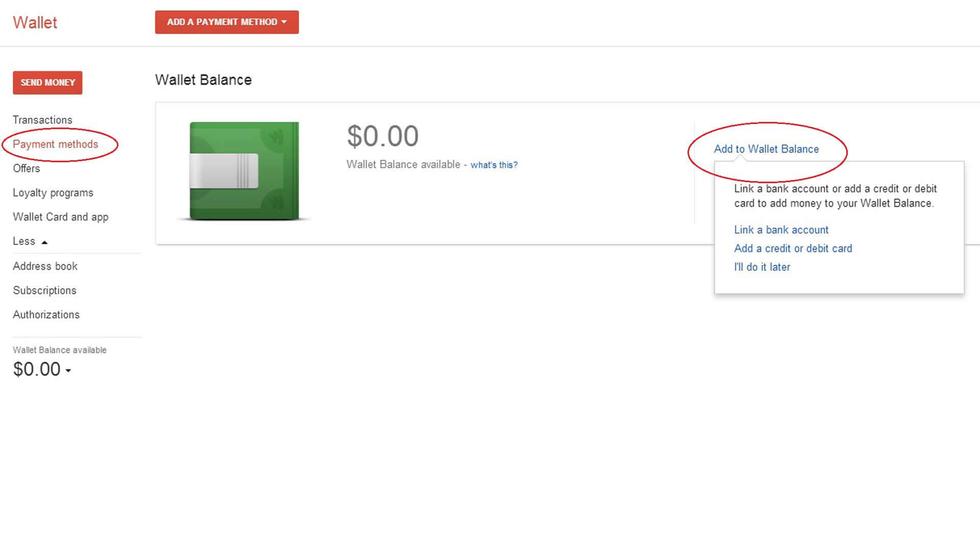Click the Subscriptions menu item

(44, 290)
